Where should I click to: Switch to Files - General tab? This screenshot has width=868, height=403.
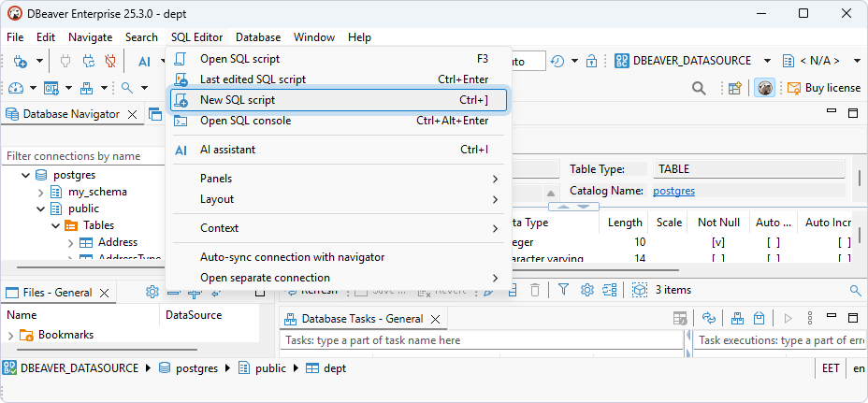point(58,293)
